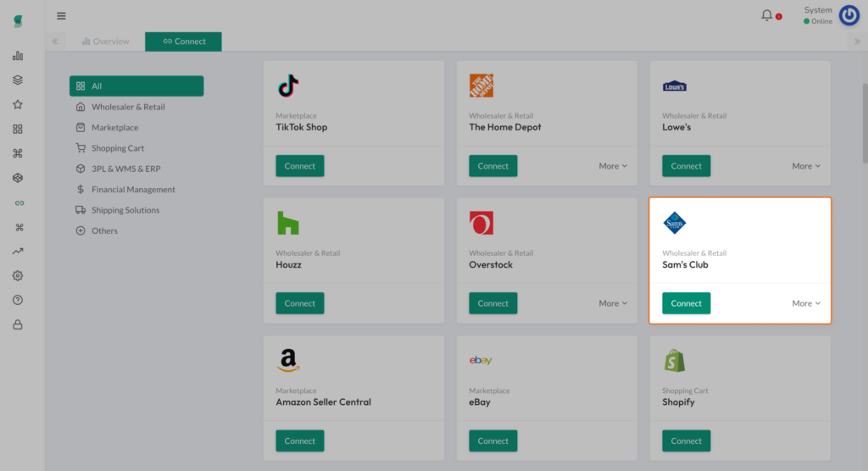This screenshot has height=471, width=868.
Task: Connect The Home Depot
Action: pos(492,166)
